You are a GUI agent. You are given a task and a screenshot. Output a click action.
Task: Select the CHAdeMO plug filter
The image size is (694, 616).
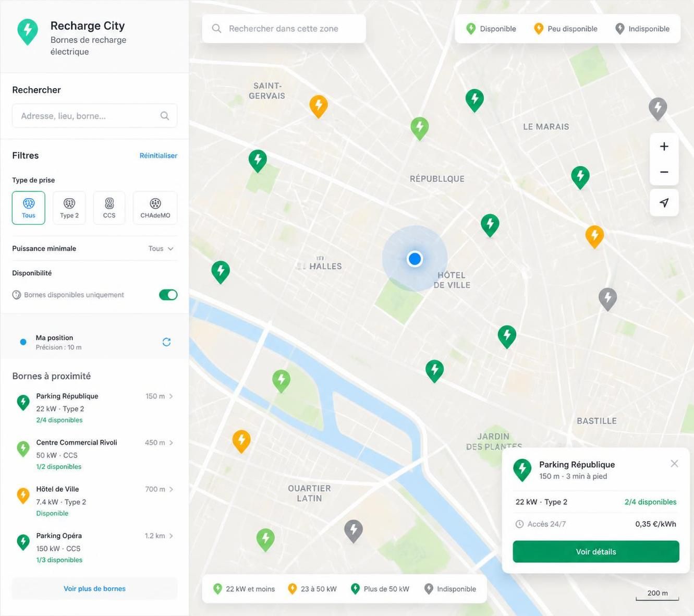coord(155,208)
